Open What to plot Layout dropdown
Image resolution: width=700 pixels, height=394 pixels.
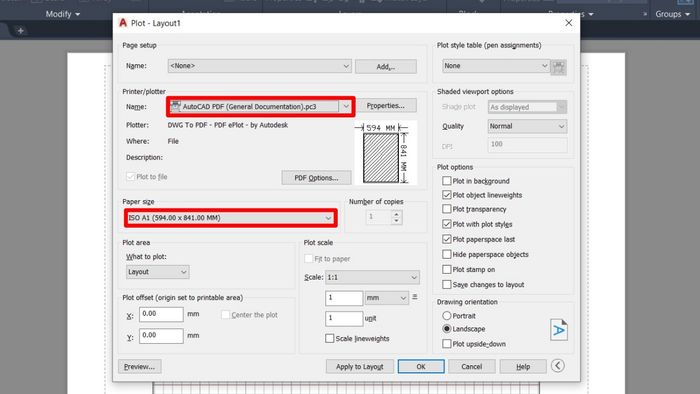click(158, 272)
